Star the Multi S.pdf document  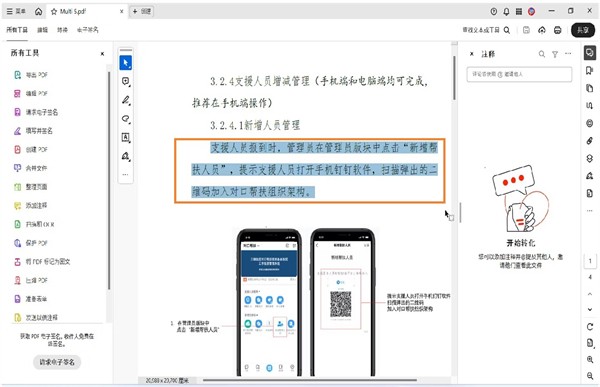[54, 11]
